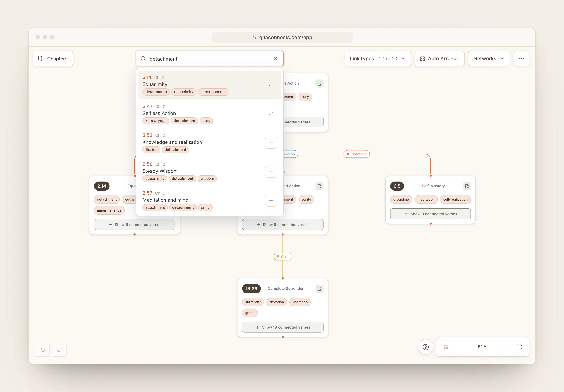Select the liberation tag

[300, 302]
